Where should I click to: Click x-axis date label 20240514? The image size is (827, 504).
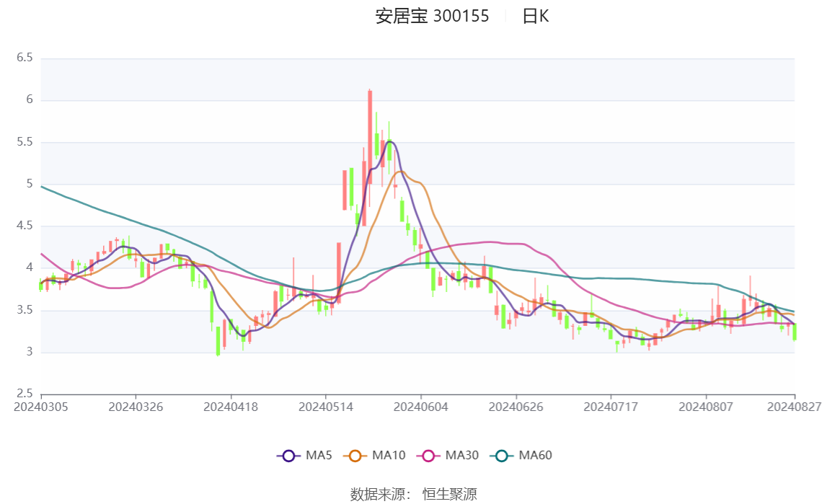(x=325, y=407)
